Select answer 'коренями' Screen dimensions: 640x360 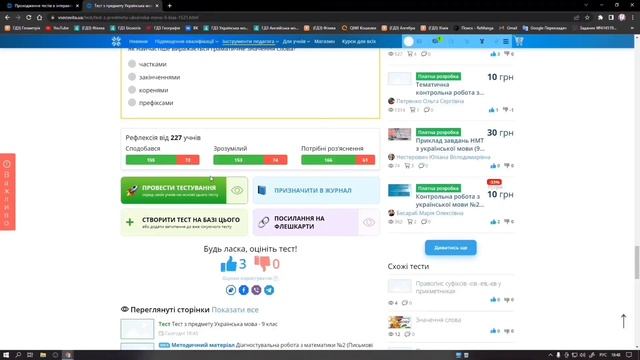click(132, 90)
